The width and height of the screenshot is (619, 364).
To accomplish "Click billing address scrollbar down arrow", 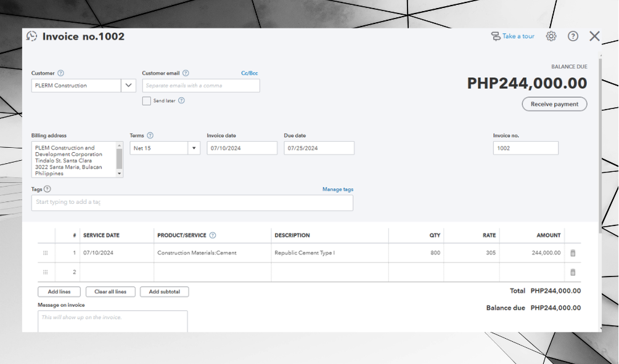I will click(x=120, y=174).
